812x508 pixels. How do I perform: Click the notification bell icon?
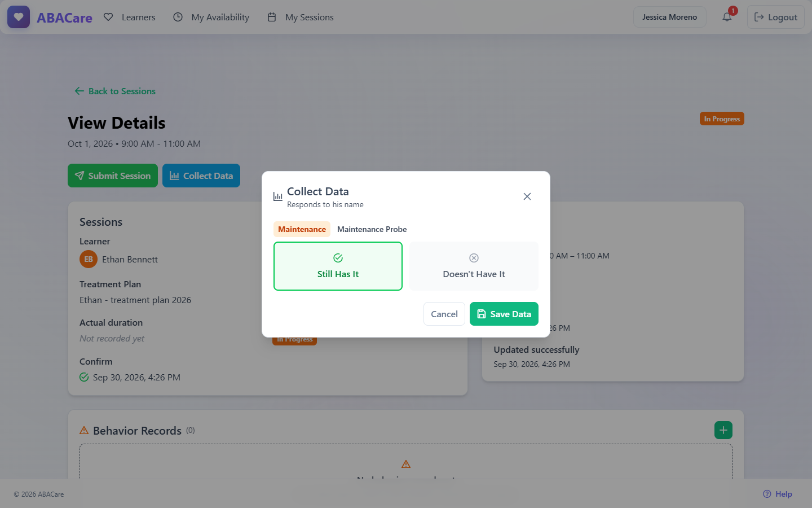tap(727, 17)
